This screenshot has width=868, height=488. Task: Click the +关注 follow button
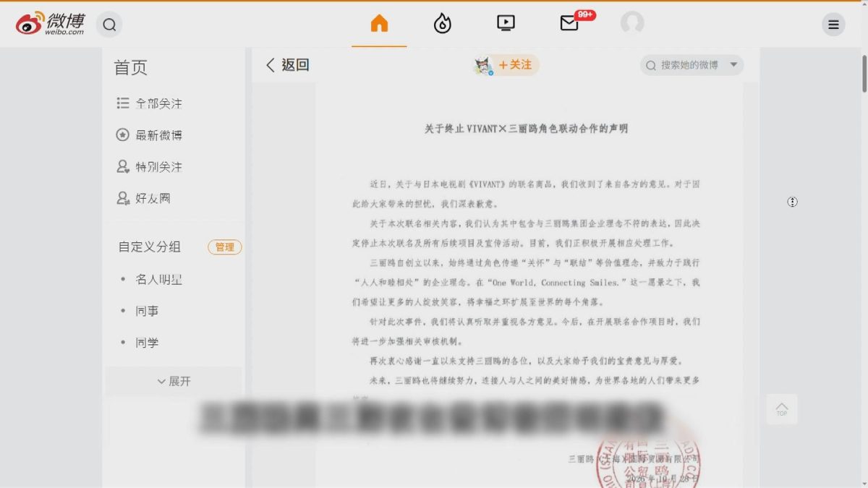pyautogui.click(x=515, y=65)
